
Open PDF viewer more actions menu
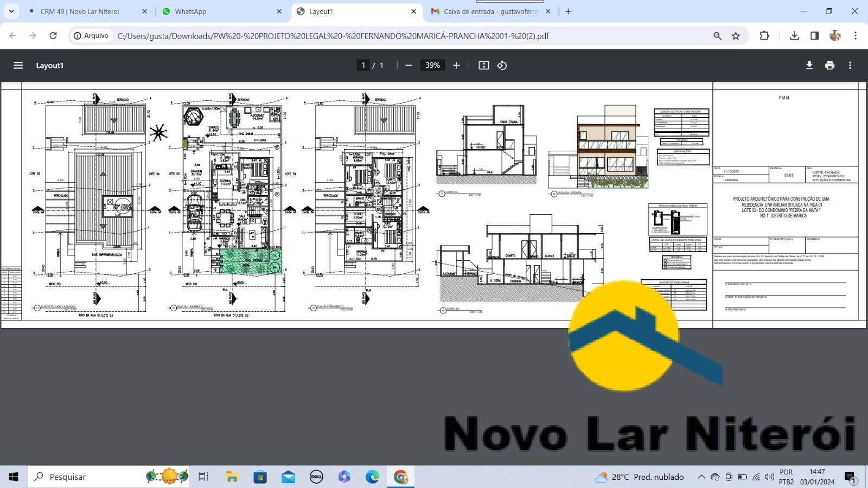coord(850,65)
